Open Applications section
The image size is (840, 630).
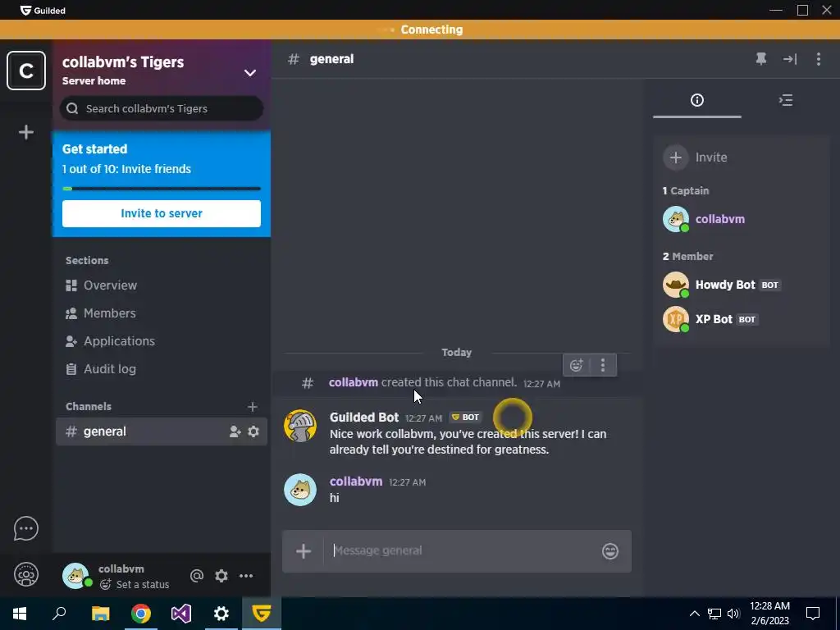(162, 341)
